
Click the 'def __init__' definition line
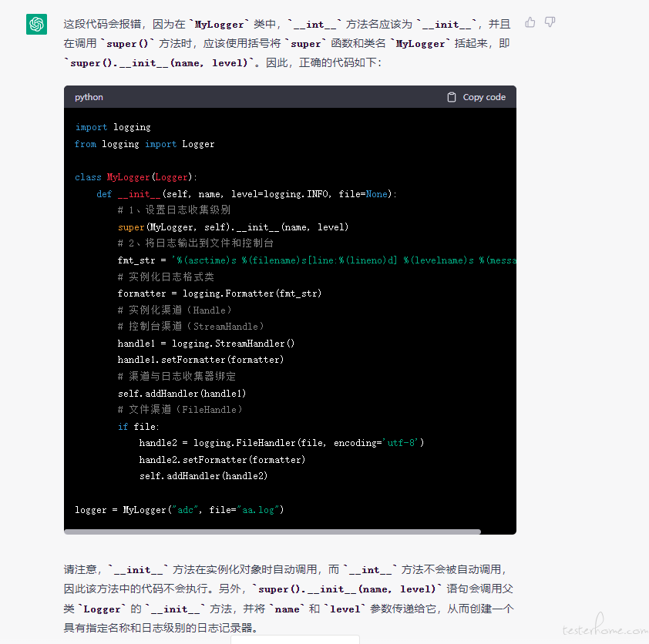(247, 194)
